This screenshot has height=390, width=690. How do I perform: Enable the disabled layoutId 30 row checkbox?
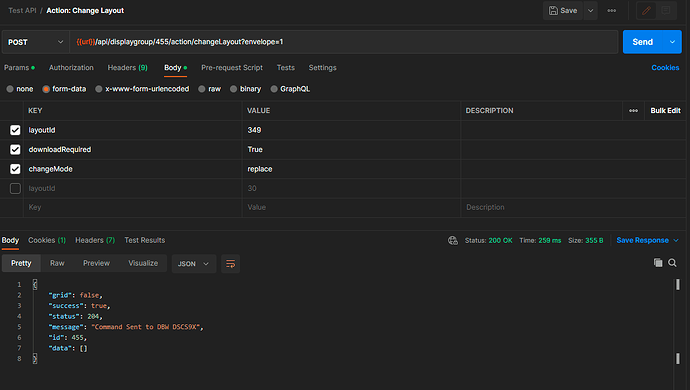point(15,188)
